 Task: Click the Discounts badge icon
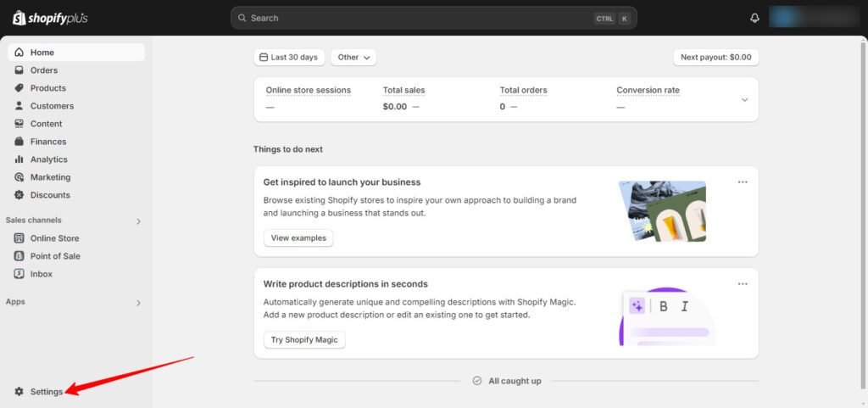(19, 195)
